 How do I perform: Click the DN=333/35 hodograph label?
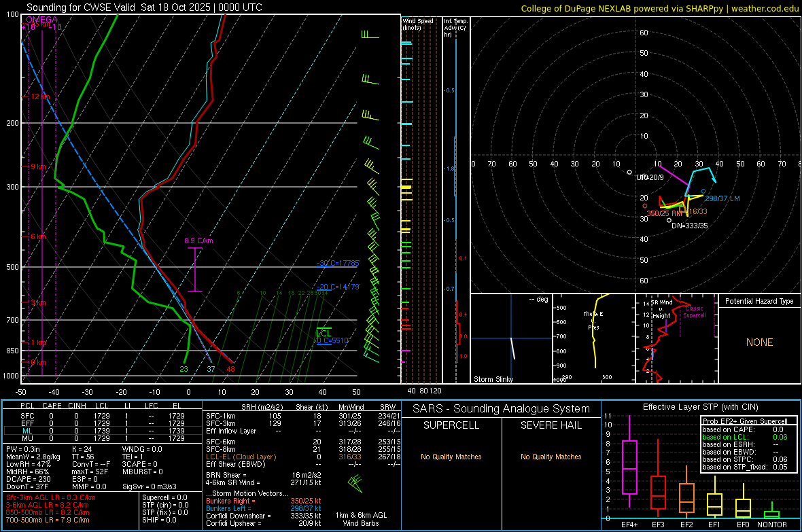(689, 226)
